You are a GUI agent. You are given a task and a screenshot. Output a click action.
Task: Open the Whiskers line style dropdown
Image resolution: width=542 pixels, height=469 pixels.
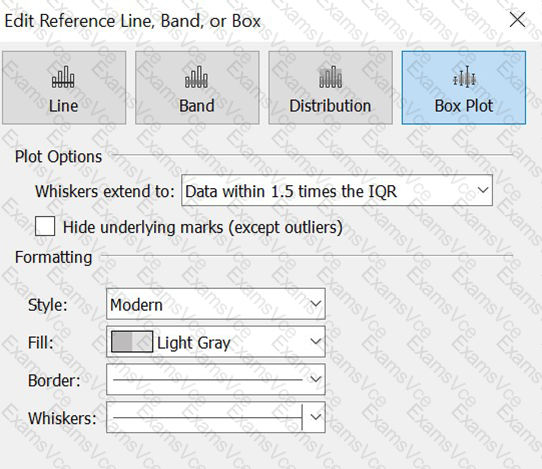[x=216, y=417]
